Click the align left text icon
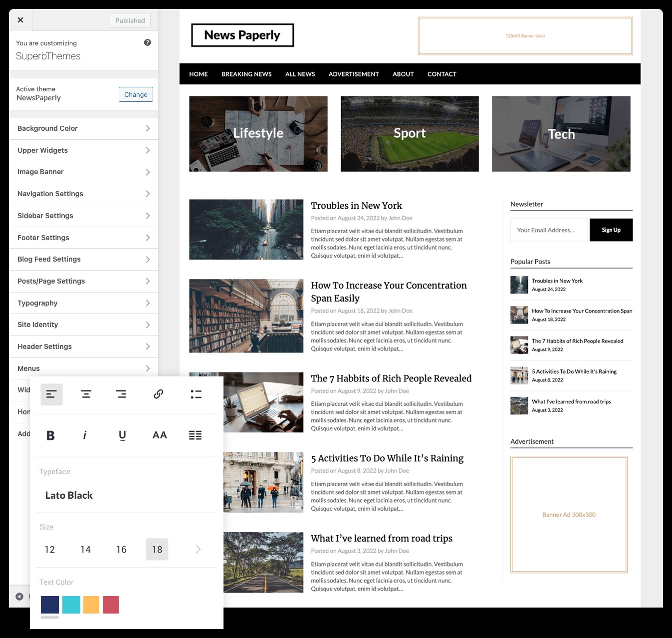 point(51,394)
